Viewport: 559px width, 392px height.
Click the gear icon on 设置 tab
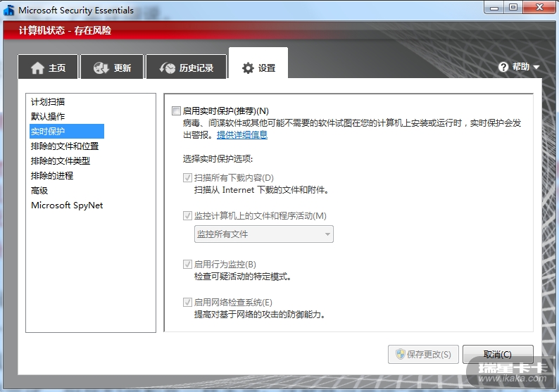coord(248,68)
